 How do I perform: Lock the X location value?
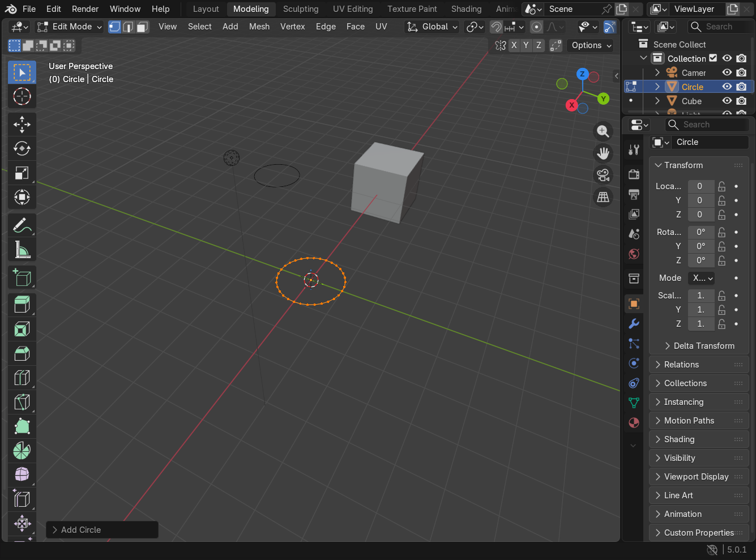721,186
